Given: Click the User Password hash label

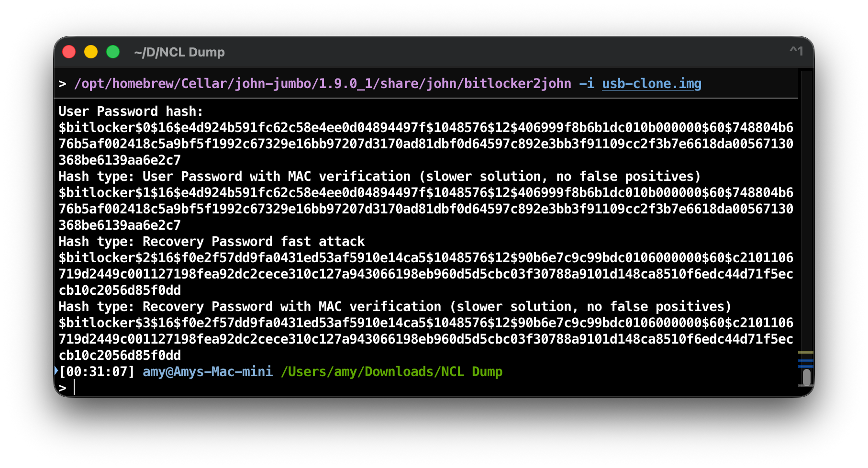Looking at the screenshot, I should click(x=130, y=111).
